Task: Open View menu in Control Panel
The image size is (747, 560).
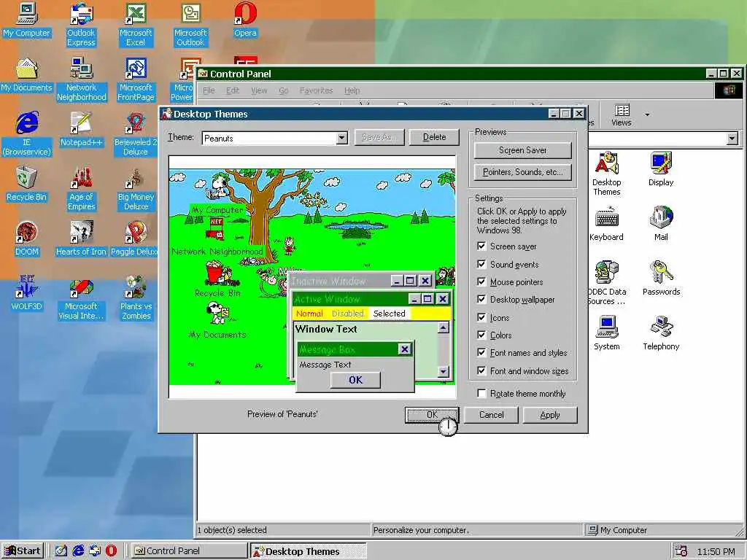Action: [x=259, y=90]
